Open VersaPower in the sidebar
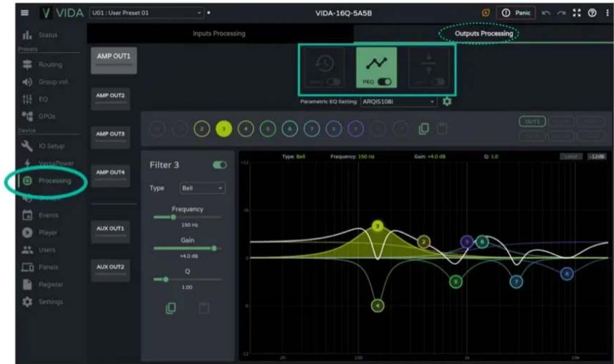The height and width of the screenshot is (364, 614). tap(48, 163)
